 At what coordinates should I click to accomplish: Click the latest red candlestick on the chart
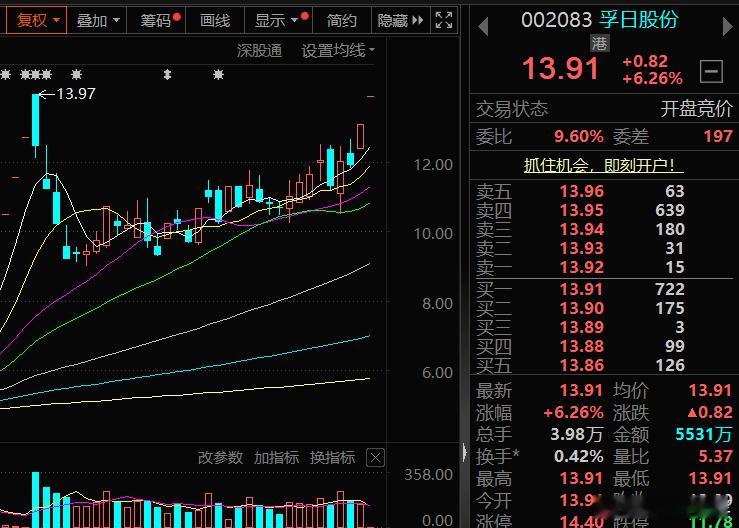pyautogui.click(x=361, y=136)
